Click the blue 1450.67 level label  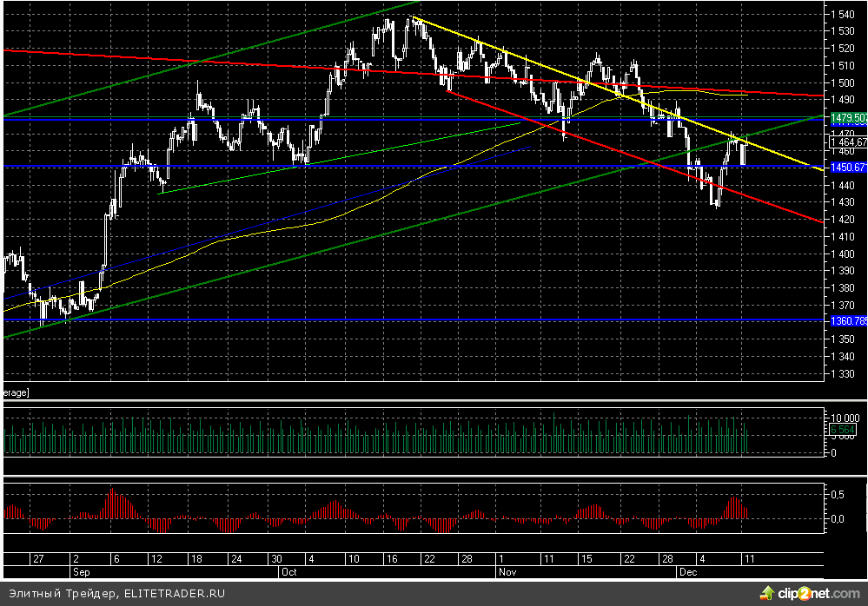849,166
